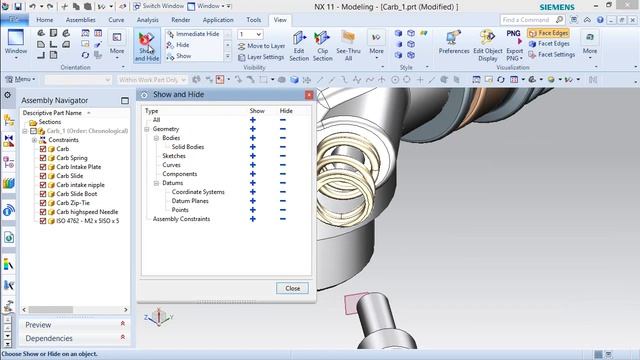Click the Hide command in ribbon
This screenshot has height=360, width=640.
178,45
